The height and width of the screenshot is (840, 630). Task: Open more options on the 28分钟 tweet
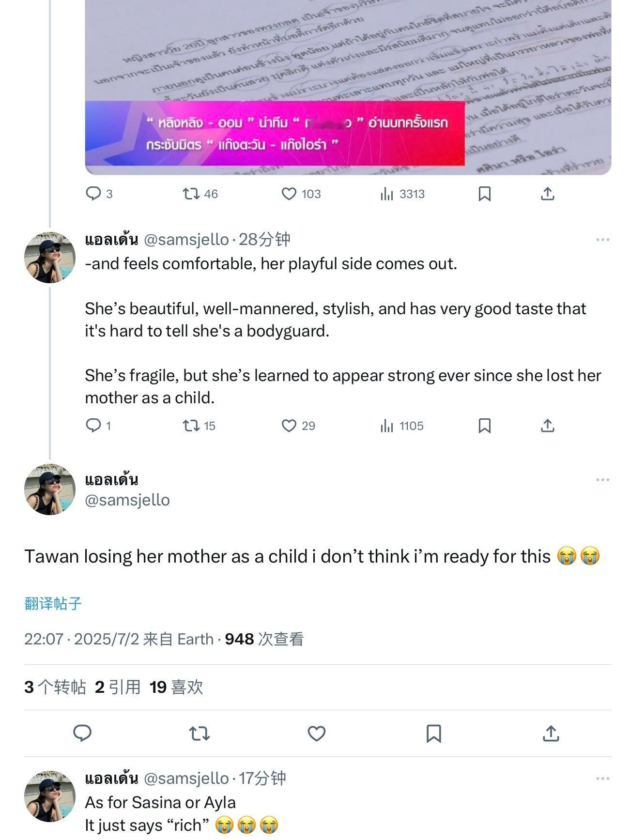(x=603, y=240)
